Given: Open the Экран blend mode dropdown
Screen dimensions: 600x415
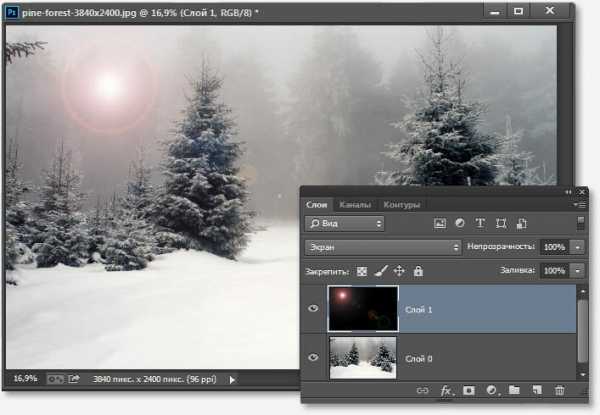Looking at the screenshot, I should (x=383, y=247).
